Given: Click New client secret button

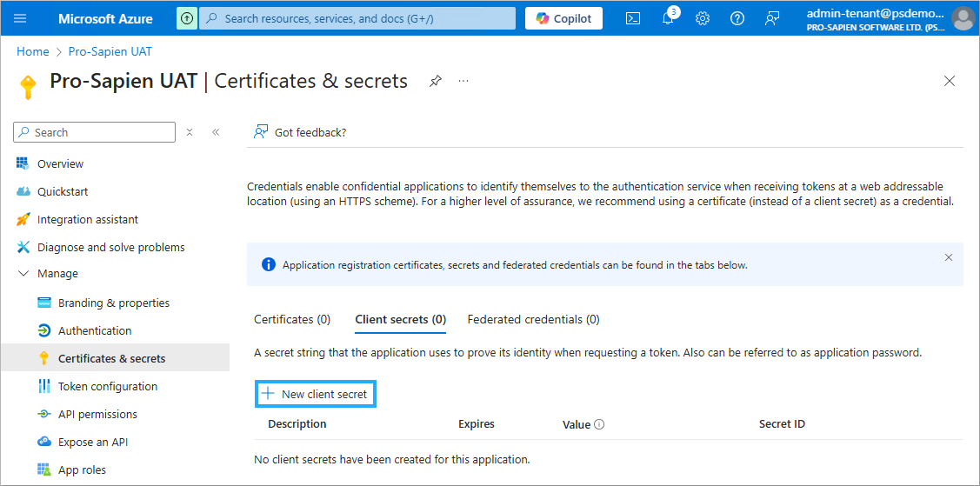Looking at the screenshot, I should (316, 394).
